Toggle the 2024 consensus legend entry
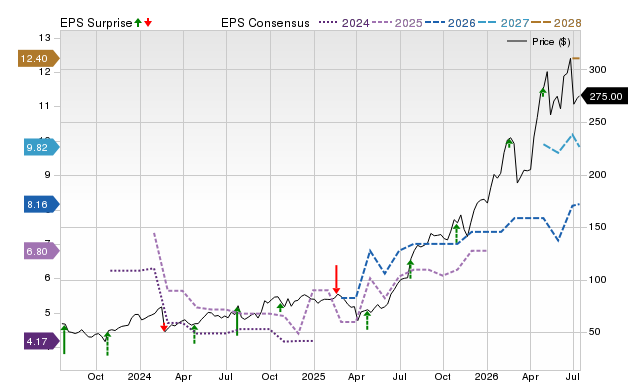640x382 pixels. (344, 23)
